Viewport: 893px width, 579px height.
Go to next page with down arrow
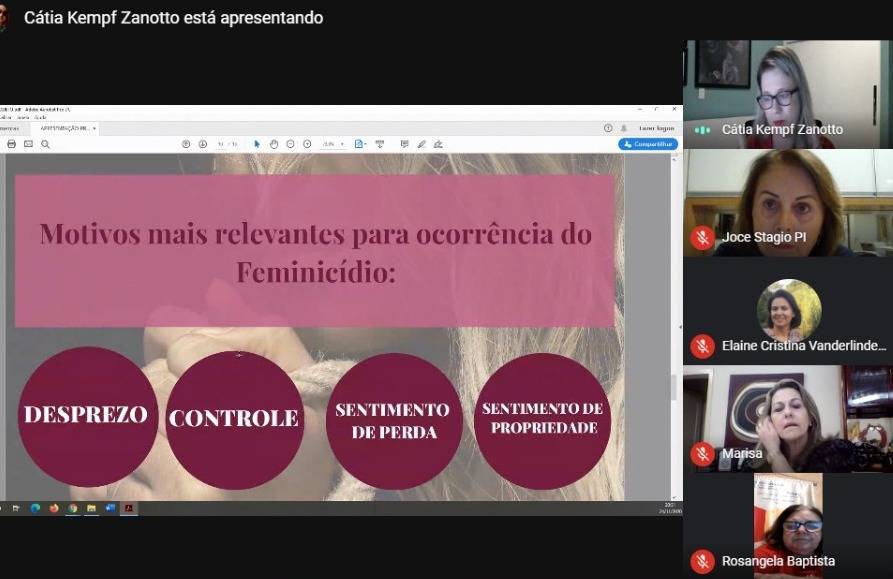[x=203, y=144]
